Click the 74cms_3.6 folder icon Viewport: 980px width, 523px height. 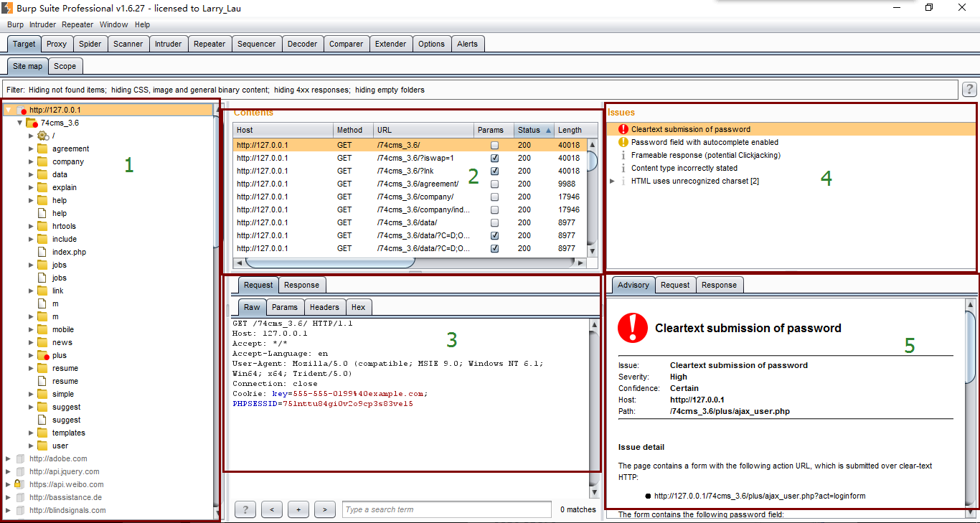tap(31, 123)
